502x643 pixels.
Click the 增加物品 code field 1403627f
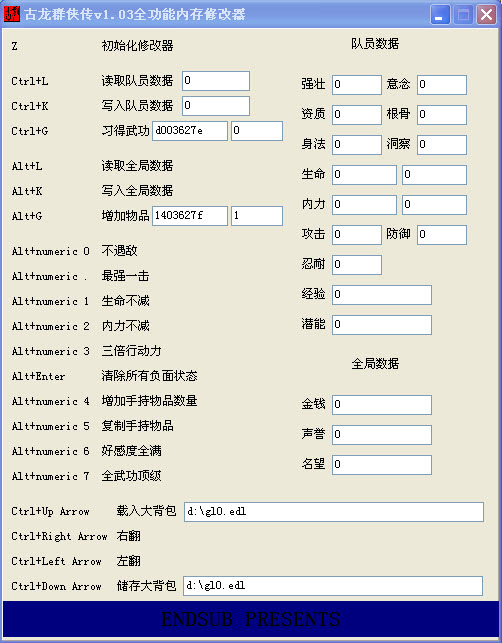(x=190, y=216)
